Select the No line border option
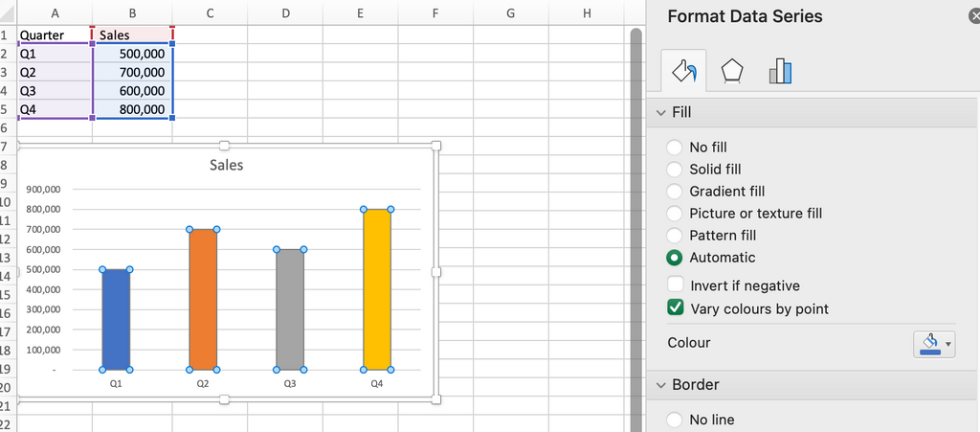This screenshot has height=432, width=980. pos(674,420)
